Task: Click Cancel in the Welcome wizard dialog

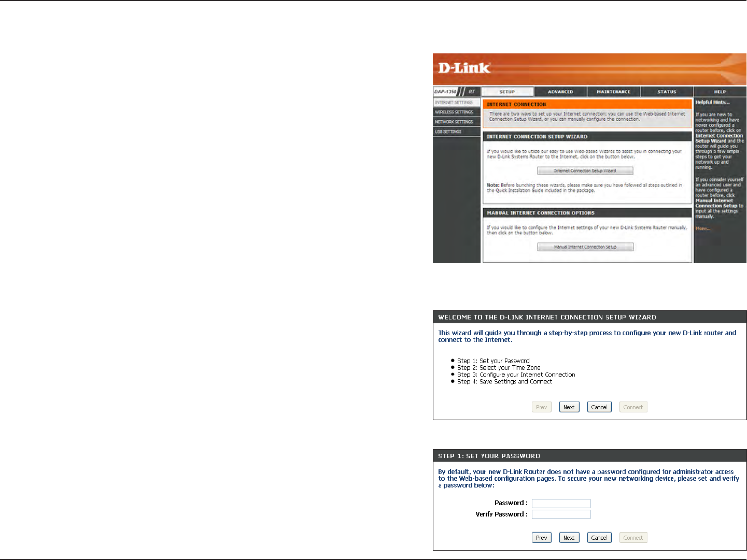Action: (599, 407)
